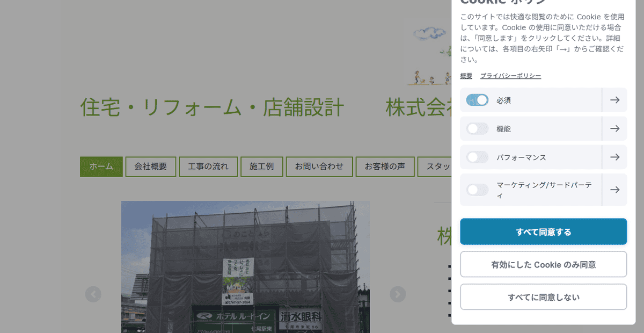The image size is (644, 333).
Task: Go to the お問い合わせ page
Action: [x=319, y=166]
